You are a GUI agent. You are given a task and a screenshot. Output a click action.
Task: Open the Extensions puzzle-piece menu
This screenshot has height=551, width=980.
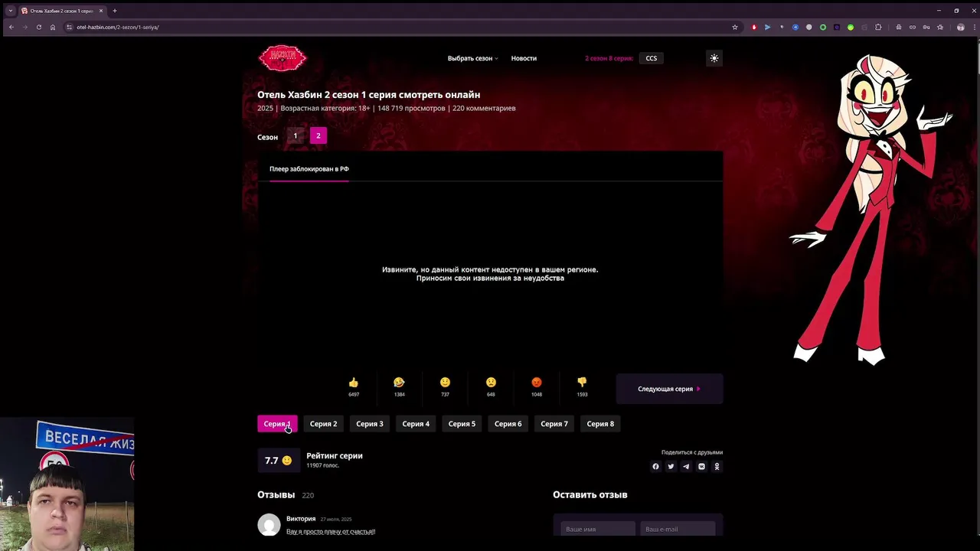878,27
